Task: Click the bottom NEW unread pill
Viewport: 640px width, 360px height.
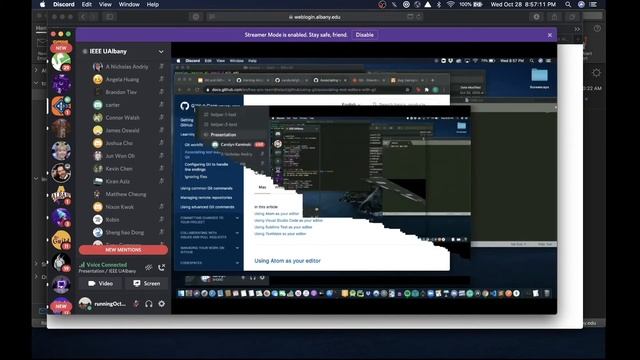Action: 61,306
